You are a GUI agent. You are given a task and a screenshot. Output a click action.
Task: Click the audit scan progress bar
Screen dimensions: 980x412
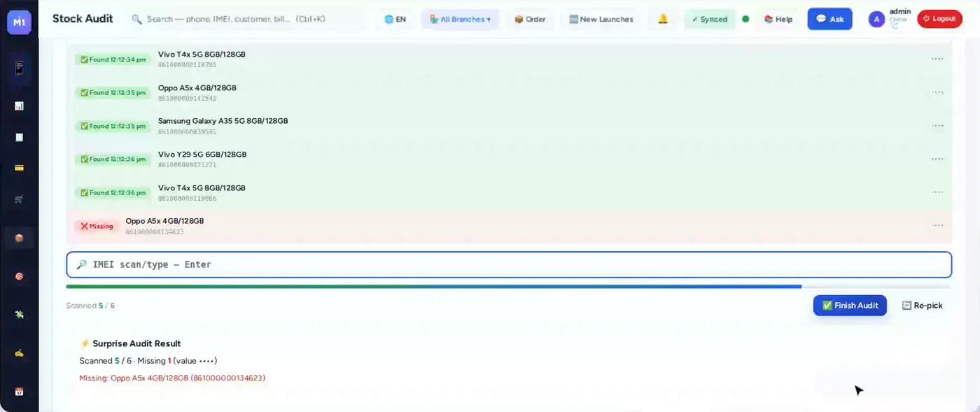click(508, 287)
